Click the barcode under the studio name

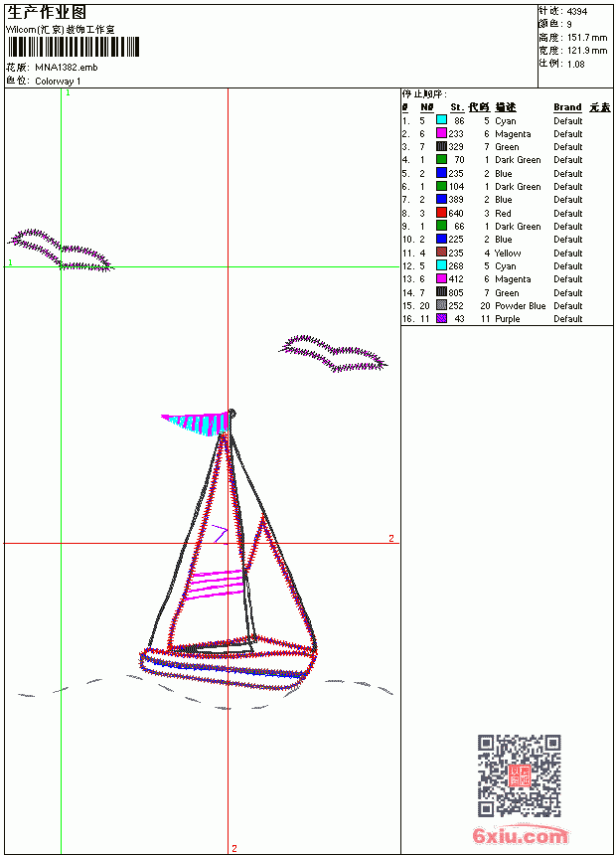tap(73, 47)
